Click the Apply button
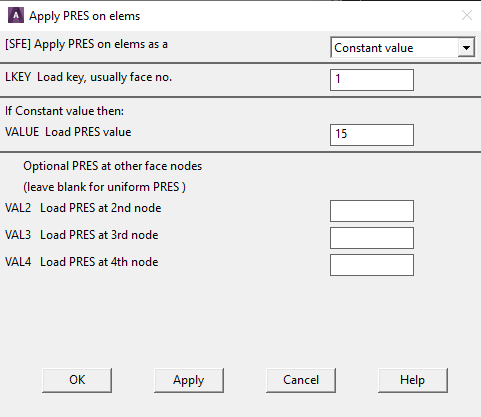481x417 pixels. pos(189,380)
